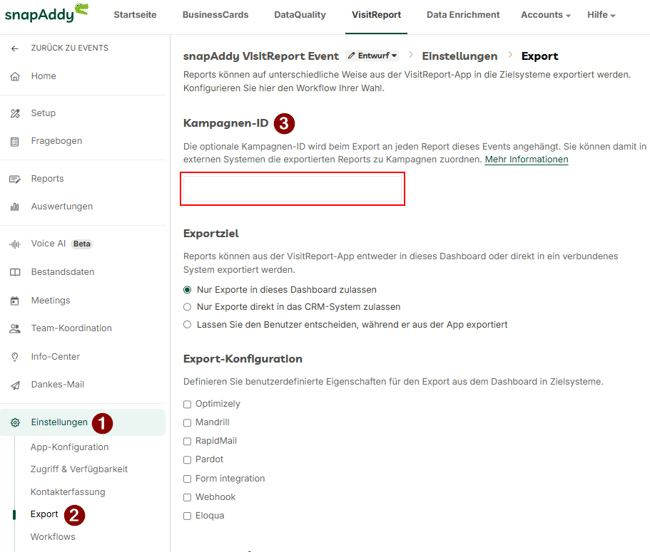The image size is (650, 552).
Task: Click the pencil icon in Entwurf badge
Action: [x=352, y=56]
